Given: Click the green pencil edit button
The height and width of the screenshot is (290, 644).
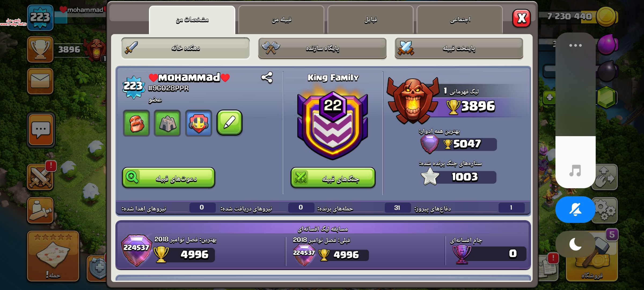Looking at the screenshot, I should [229, 123].
